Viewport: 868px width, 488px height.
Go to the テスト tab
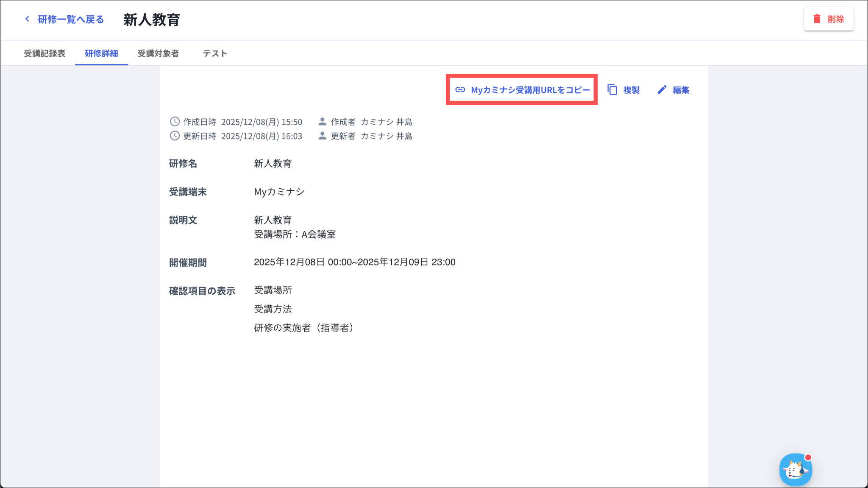[215, 53]
